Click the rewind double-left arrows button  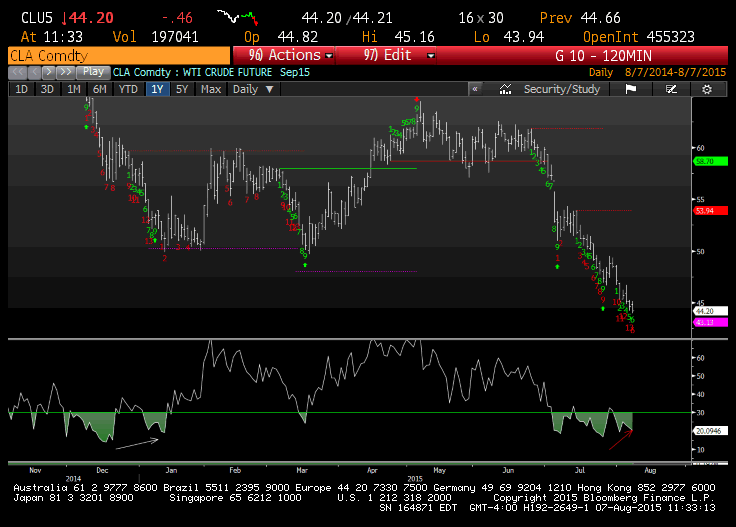click(18, 72)
